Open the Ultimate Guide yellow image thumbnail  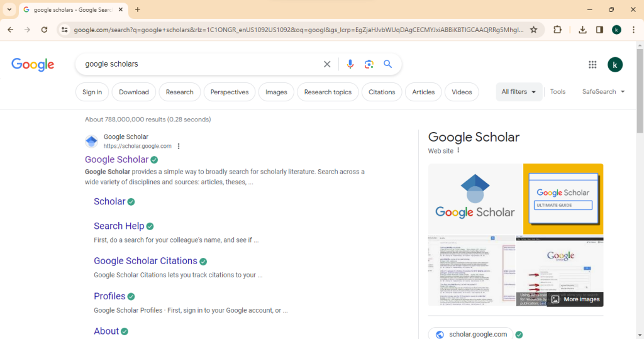(563, 199)
